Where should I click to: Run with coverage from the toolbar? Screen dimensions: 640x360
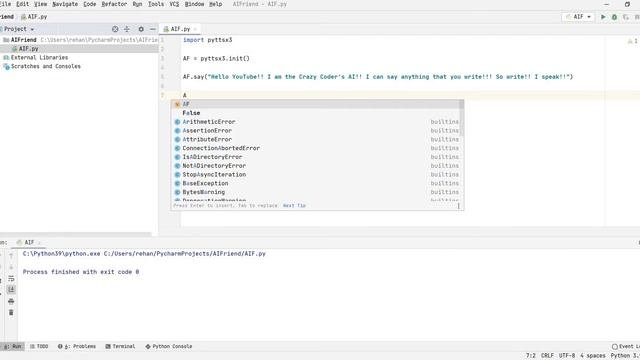(x=626, y=17)
